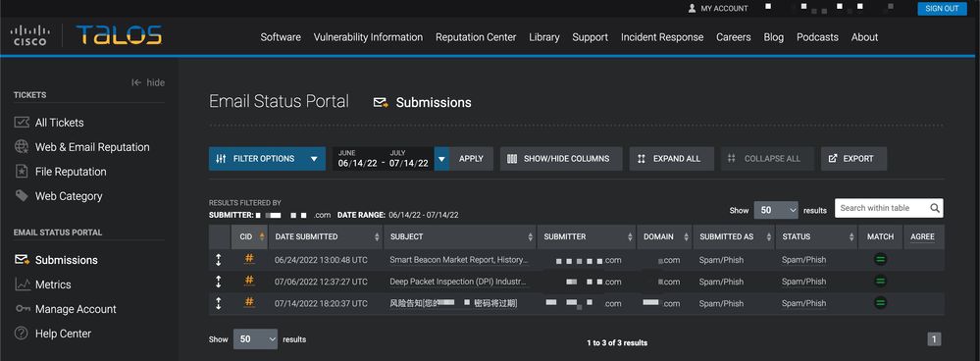980x361 pixels.
Task: Click Show/Hide Columns button
Action: (561, 159)
